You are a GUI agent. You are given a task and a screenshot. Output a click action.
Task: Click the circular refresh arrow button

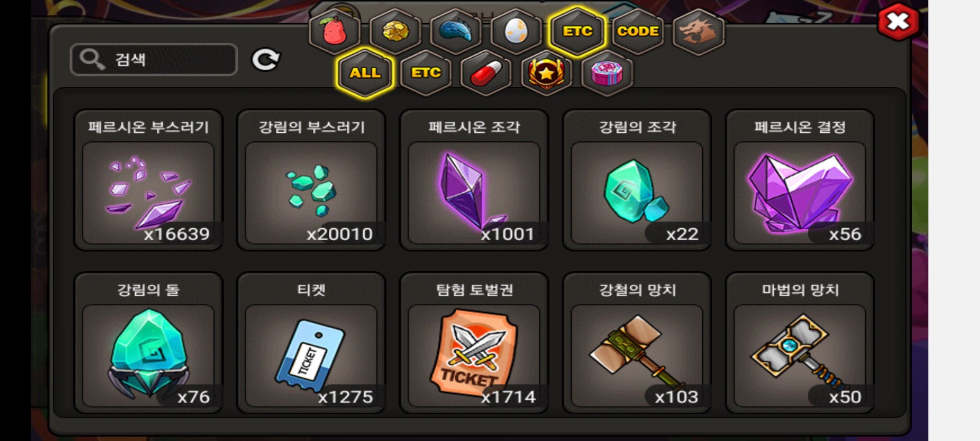click(265, 60)
